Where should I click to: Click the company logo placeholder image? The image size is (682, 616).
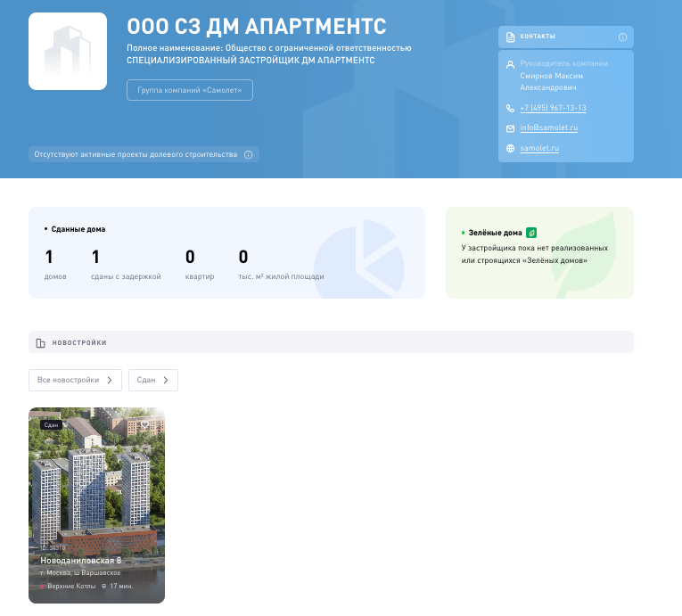(68, 52)
